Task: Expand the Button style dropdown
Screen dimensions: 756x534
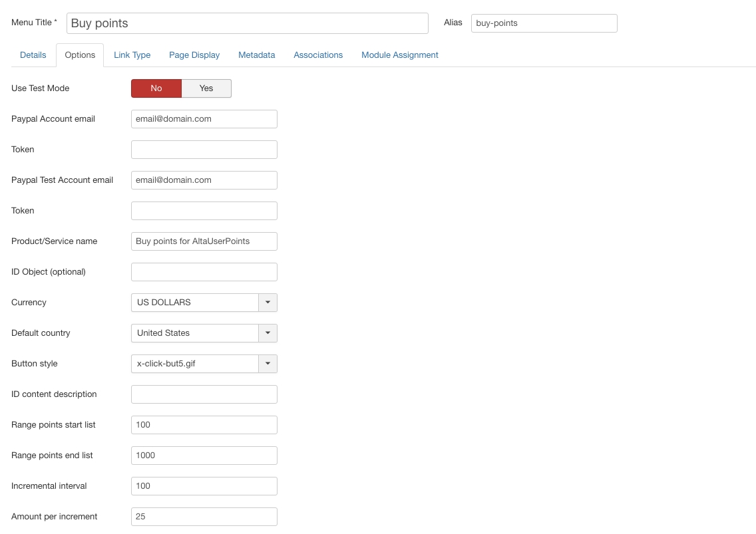Action: [x=268, y=364]
